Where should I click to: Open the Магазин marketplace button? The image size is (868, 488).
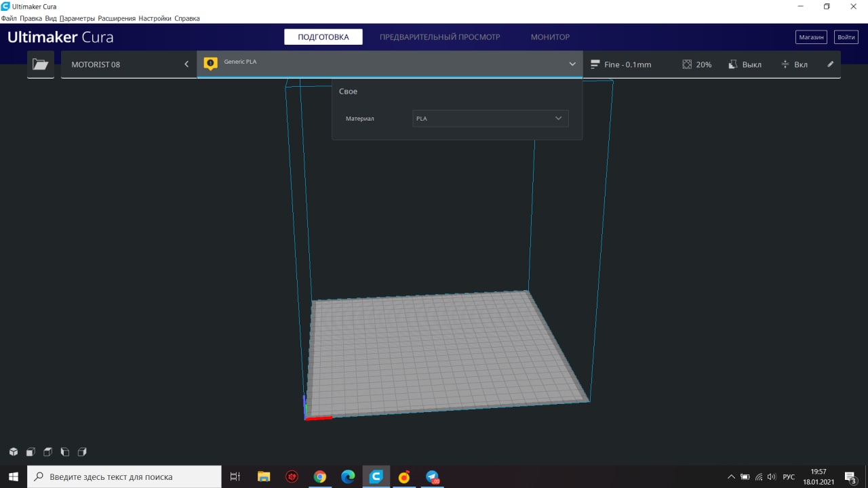click(811, 37)
